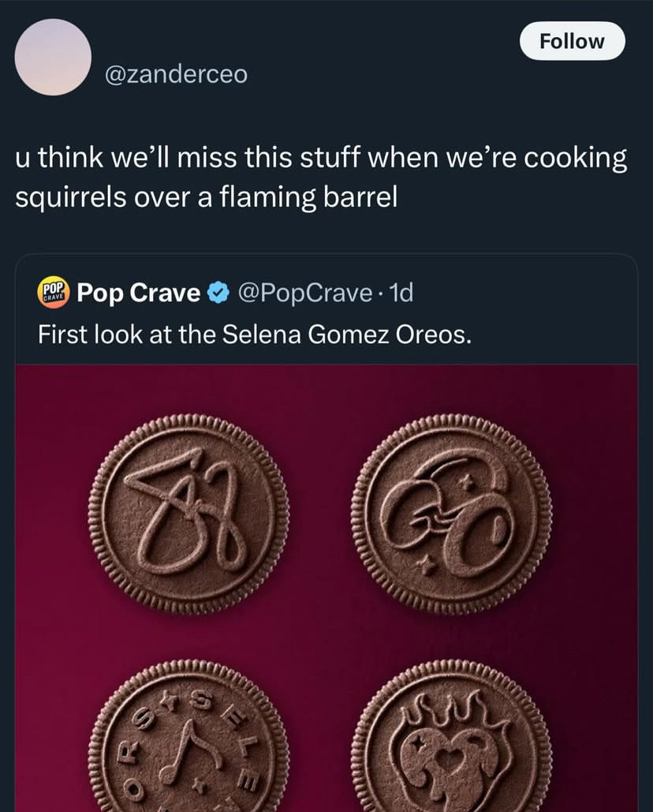Open the quoted Pop Crave tweet card
This screenshot has height=812, width=653.
tap(326, 533)
